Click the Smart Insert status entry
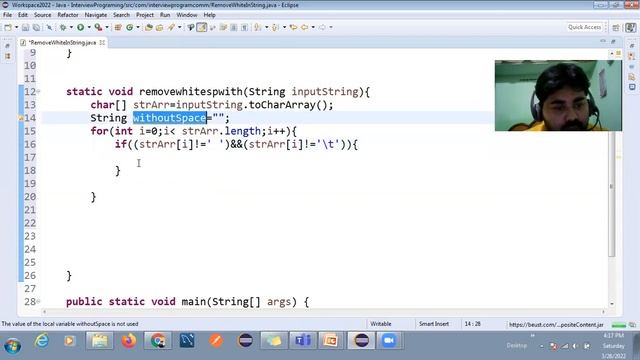640x360 pixels. (433, 324)
